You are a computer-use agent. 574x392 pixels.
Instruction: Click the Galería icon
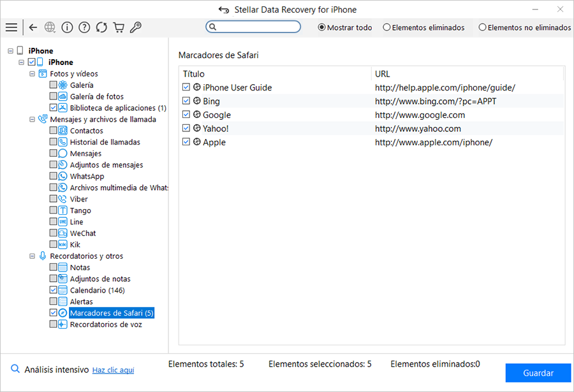pos(63,85)
